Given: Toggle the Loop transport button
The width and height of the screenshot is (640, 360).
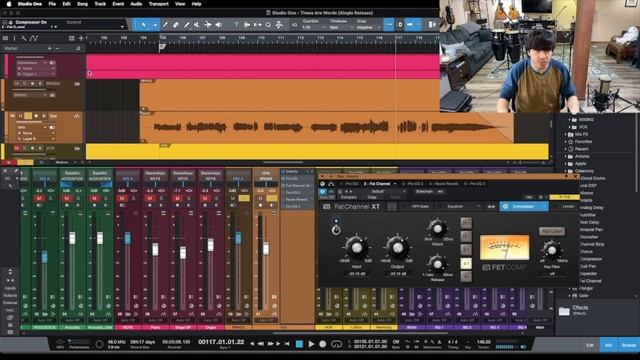Looking at the screenshot, I should [336, 344].
